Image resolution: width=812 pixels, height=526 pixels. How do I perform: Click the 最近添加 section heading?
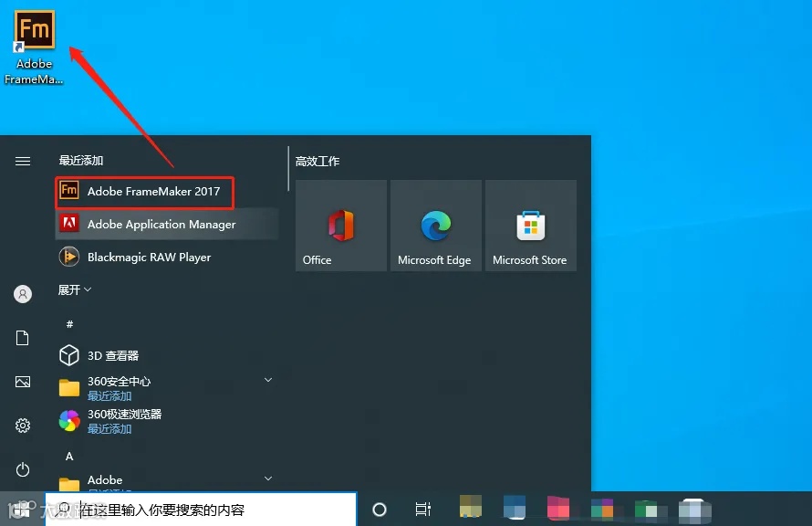81,160
